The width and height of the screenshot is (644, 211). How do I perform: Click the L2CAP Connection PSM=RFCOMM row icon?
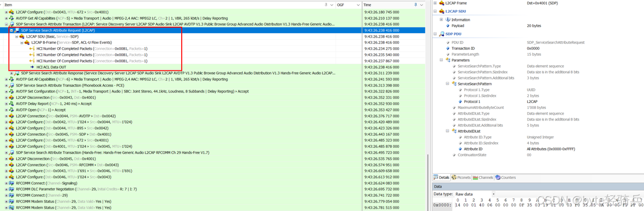coord(12,165)
